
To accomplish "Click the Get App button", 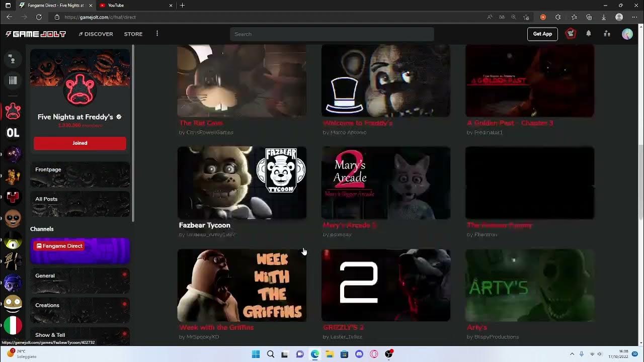I will [542, 34].
